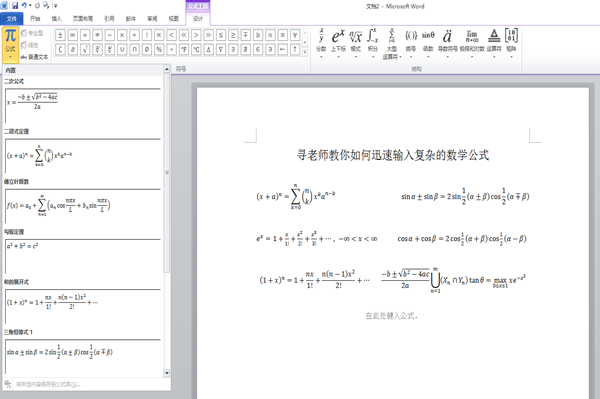Switch to the Mailings (邮件) tab

pos(131,18)
